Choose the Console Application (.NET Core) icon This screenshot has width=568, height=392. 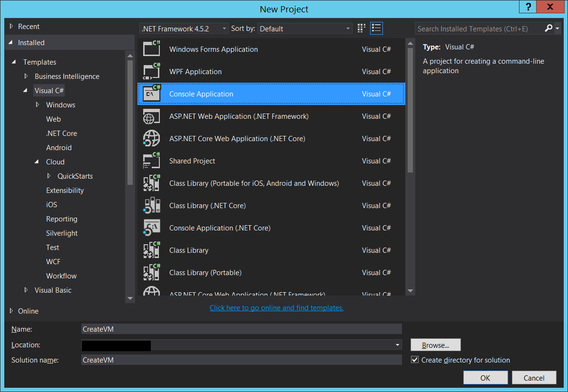click(151, 228)
